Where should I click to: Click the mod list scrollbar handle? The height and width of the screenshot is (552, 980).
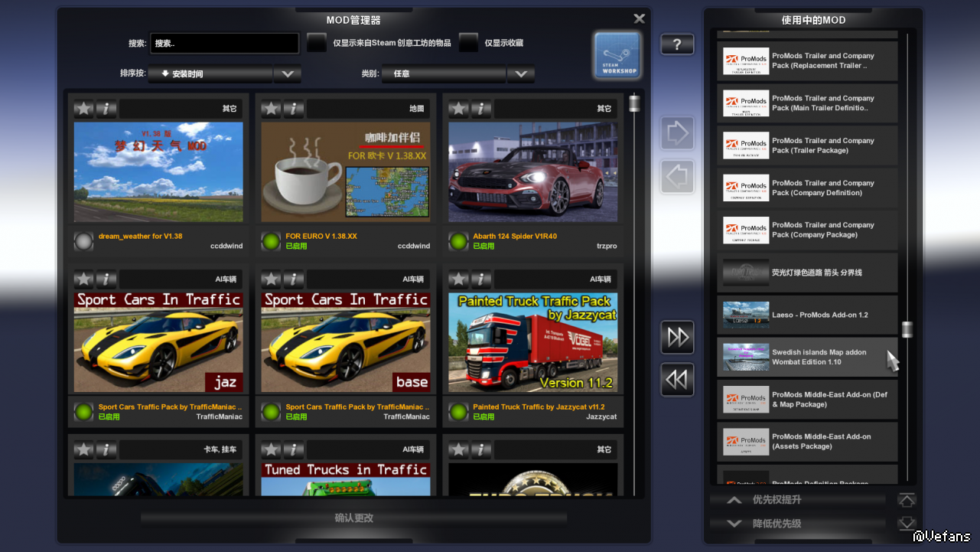(x=634, y=103)
